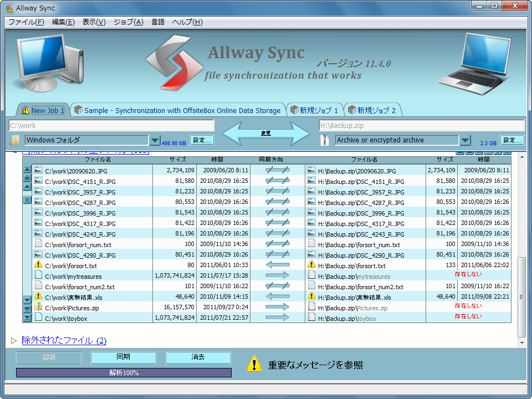Jump to the top of file list button
This screenshot has height=399, width=532.
click(x=27, y=169)
